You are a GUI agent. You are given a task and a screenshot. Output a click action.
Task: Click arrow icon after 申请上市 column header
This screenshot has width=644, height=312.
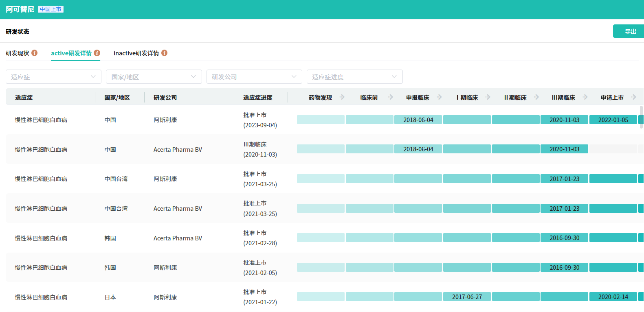tap(634, 97)
